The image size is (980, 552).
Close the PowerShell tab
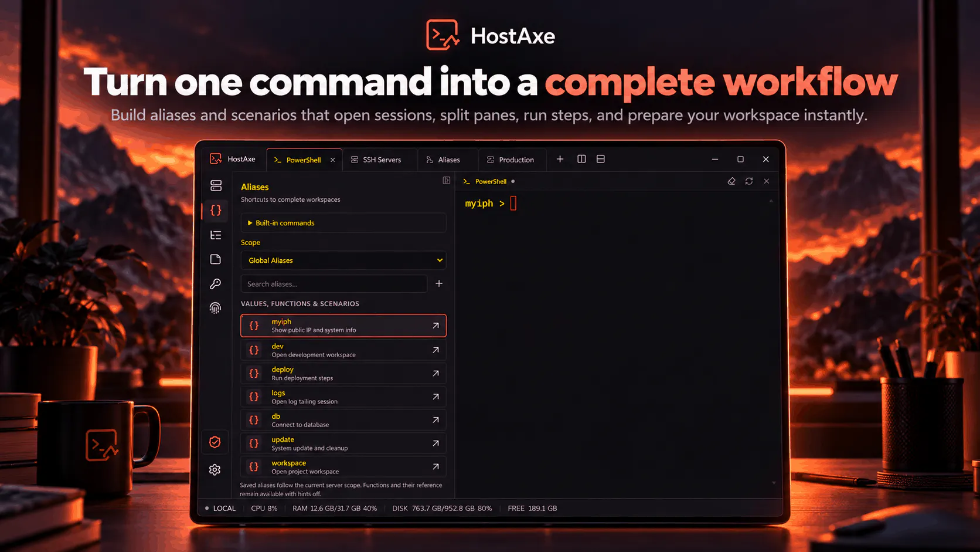tap(333, 160)
